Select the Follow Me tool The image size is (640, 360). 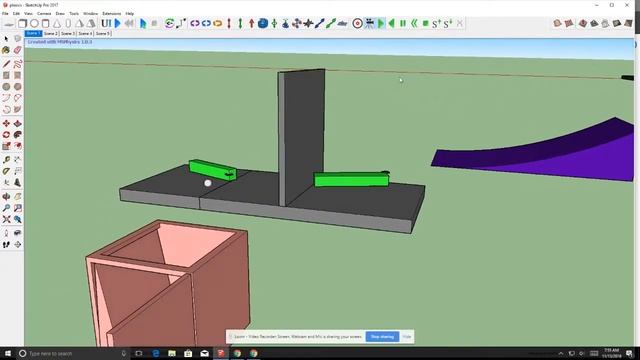(18, 135)
